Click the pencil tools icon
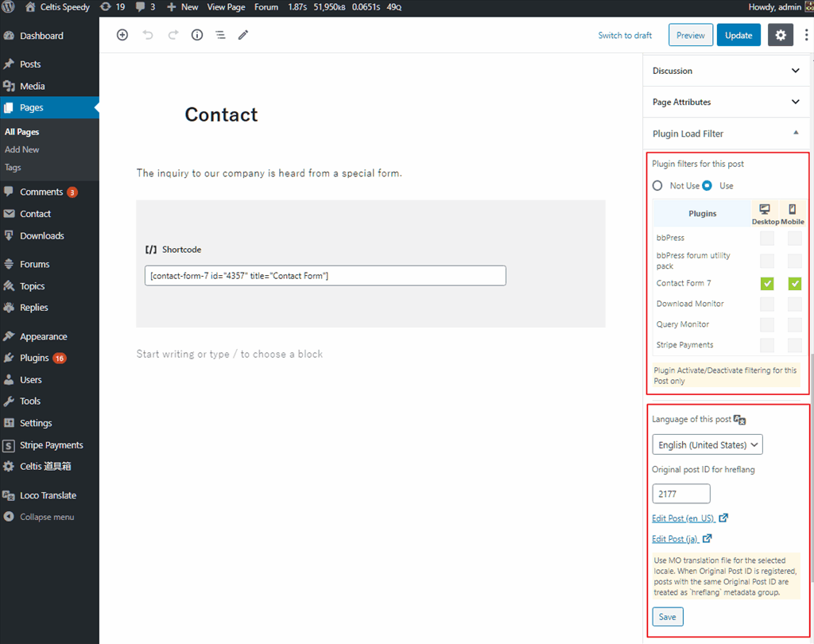This screenshot has width=814, height=644. tap(243, 35)
